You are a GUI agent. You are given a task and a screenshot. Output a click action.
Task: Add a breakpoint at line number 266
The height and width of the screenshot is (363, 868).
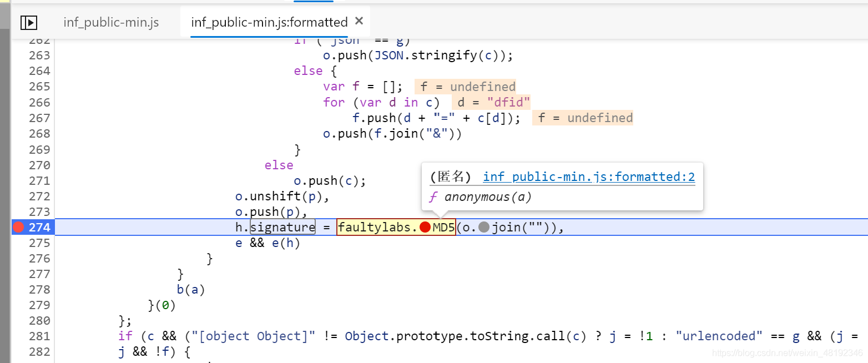click(x=39, y=102)
